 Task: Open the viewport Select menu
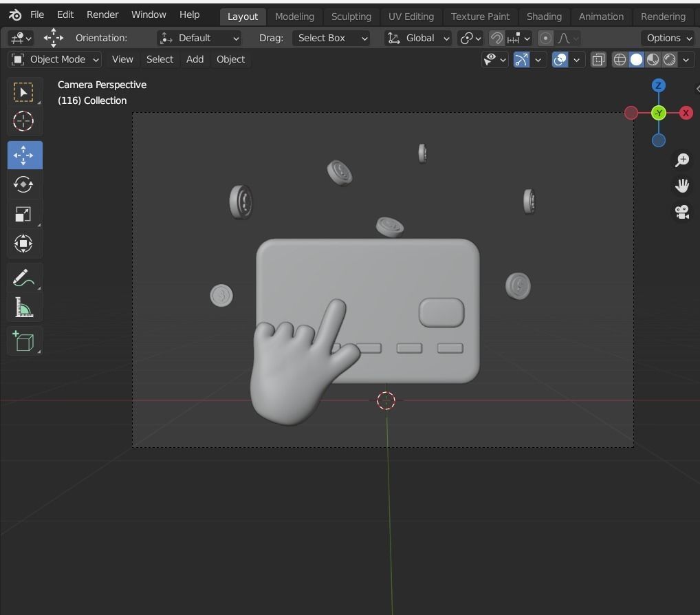160,59
